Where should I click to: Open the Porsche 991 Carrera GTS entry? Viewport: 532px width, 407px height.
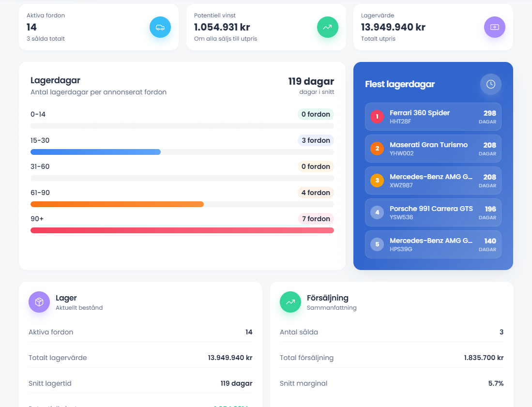(x=433, y=212)
